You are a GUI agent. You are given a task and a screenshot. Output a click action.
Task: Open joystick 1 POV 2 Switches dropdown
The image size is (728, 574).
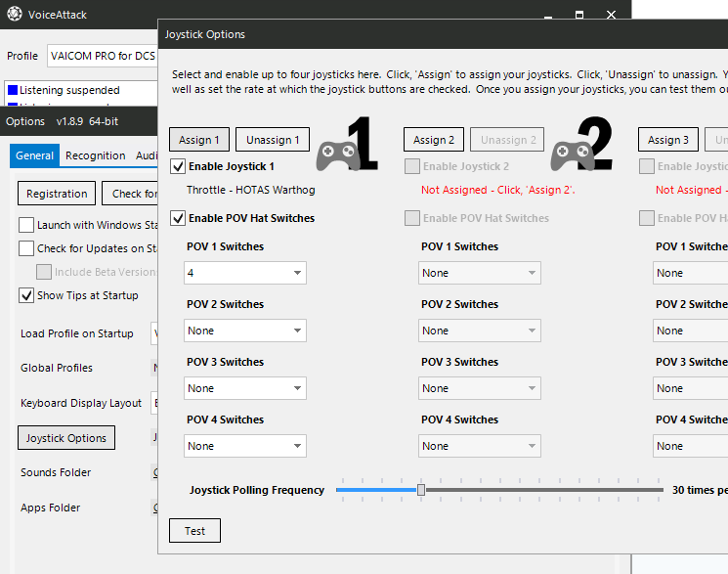[x=245, y=331]
